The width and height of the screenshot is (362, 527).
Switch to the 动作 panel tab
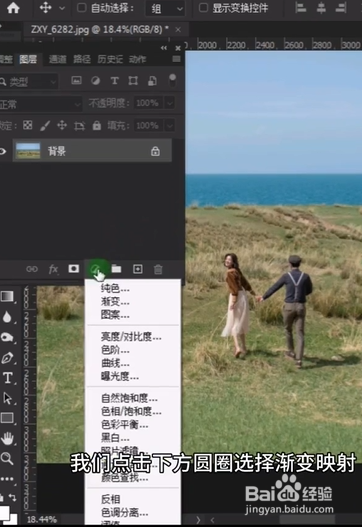tap(137, 59)
